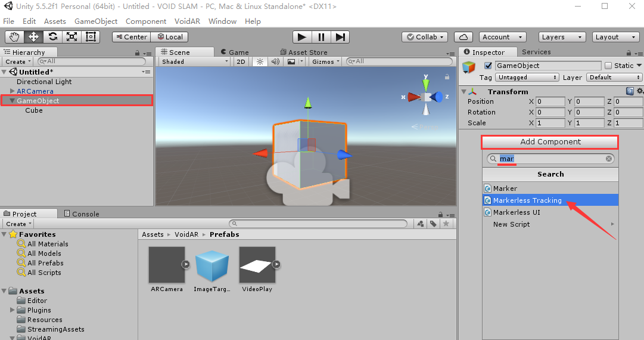Screen dimensions: 644x340
Task: Expand the Plugins folder
Action: point(13,310)
